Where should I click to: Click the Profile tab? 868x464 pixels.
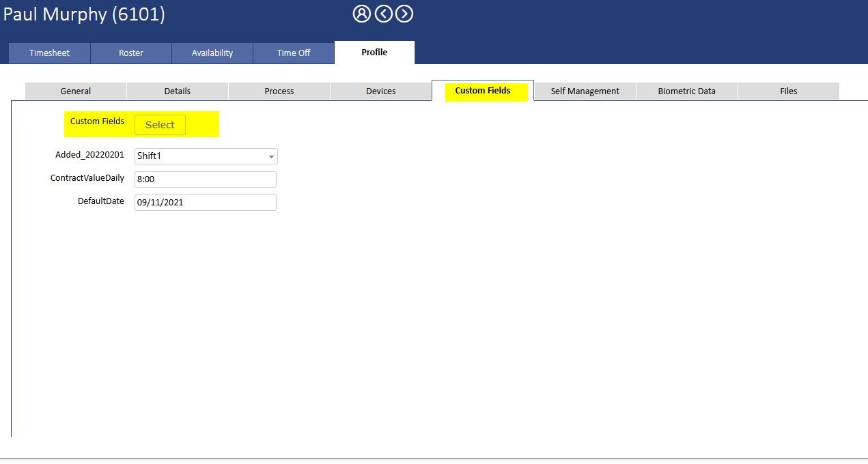[x=374, y=53]
